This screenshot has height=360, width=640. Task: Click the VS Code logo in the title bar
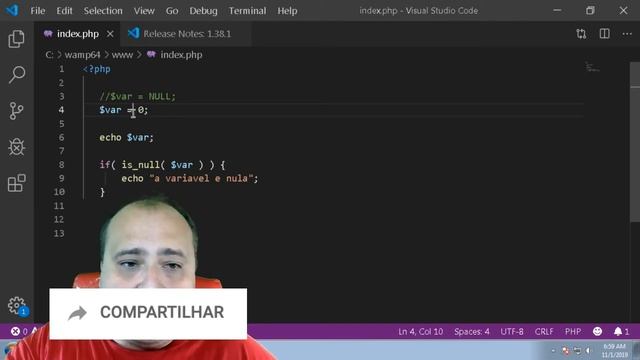click(12, 10)
